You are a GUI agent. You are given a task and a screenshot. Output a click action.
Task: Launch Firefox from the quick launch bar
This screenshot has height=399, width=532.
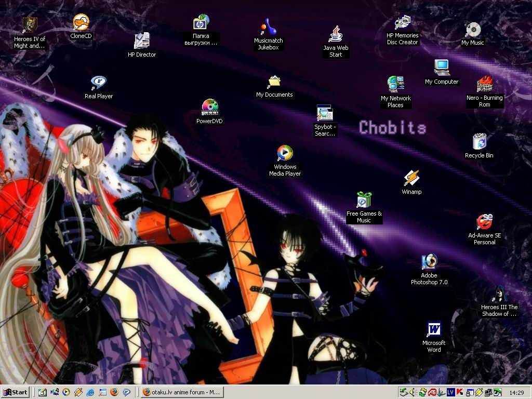click(114, 392)
